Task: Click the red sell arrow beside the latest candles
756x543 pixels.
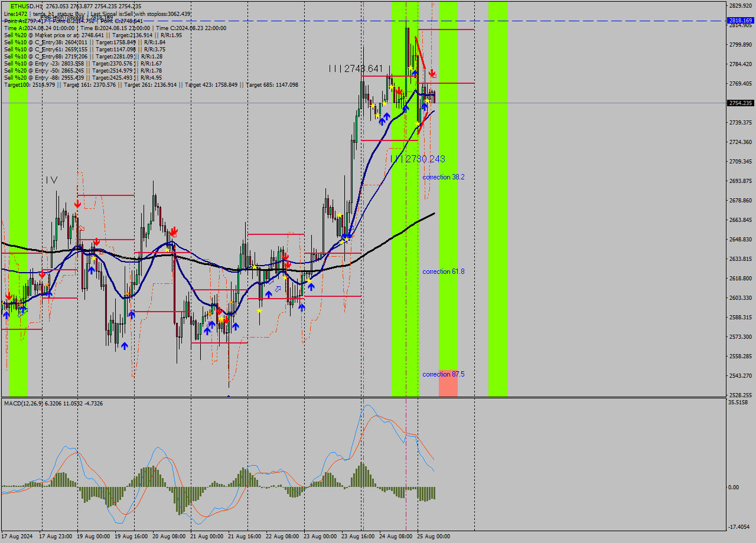Action: [x=432, y=73]
